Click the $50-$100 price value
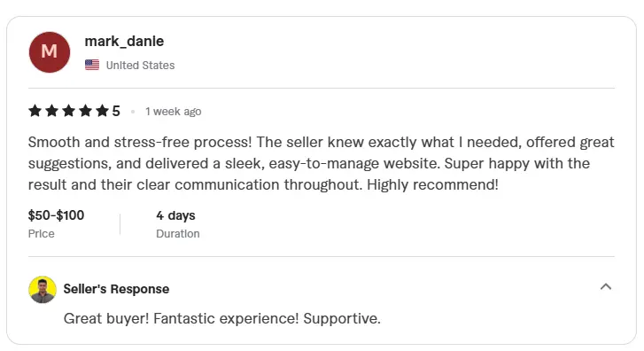 56,215
